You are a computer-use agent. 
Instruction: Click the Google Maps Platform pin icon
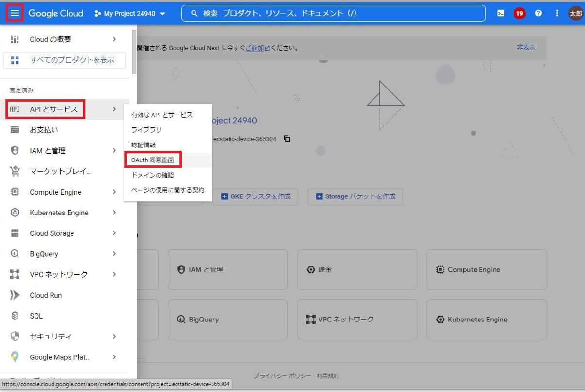[x=15, y=357]
